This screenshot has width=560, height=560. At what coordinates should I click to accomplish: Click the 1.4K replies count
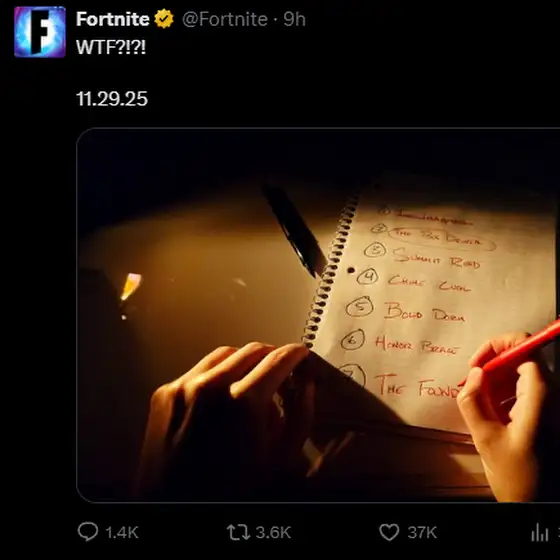click(x=122, y=532)
